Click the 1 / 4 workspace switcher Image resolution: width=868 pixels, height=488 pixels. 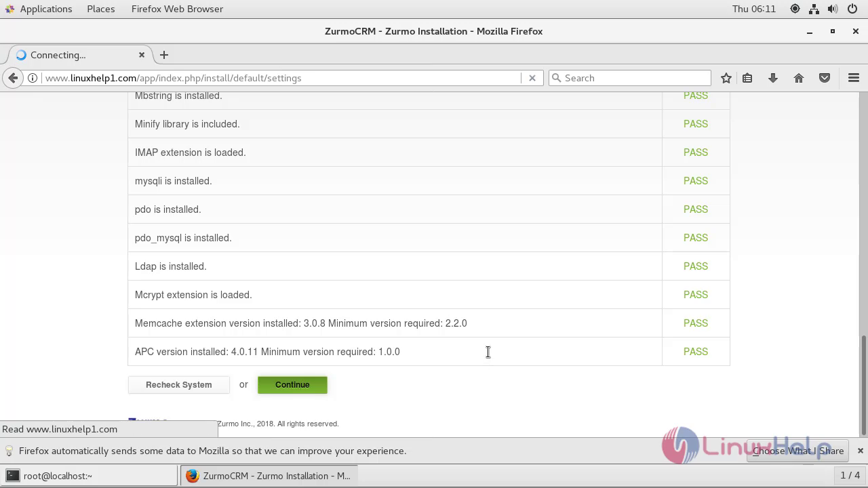tap(850, 476)
